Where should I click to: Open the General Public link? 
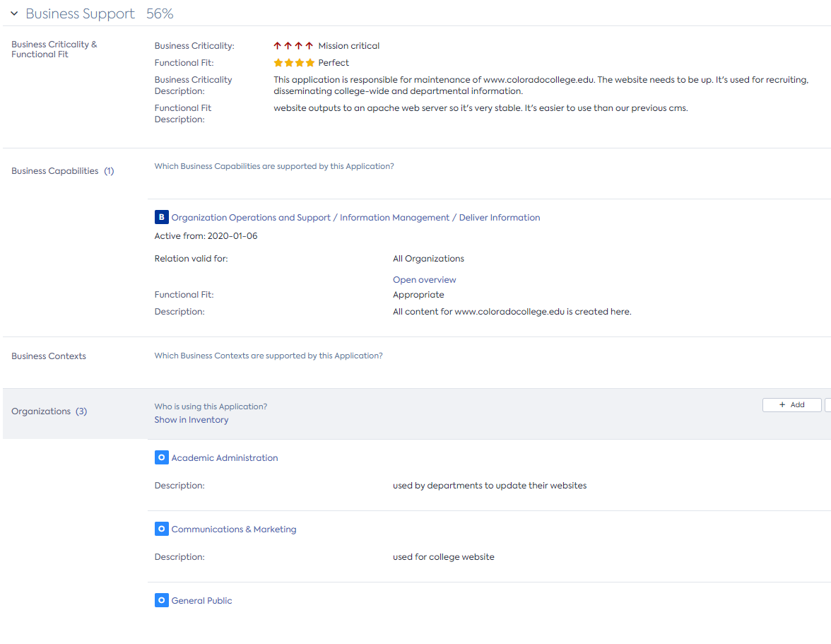coord(201,601)
